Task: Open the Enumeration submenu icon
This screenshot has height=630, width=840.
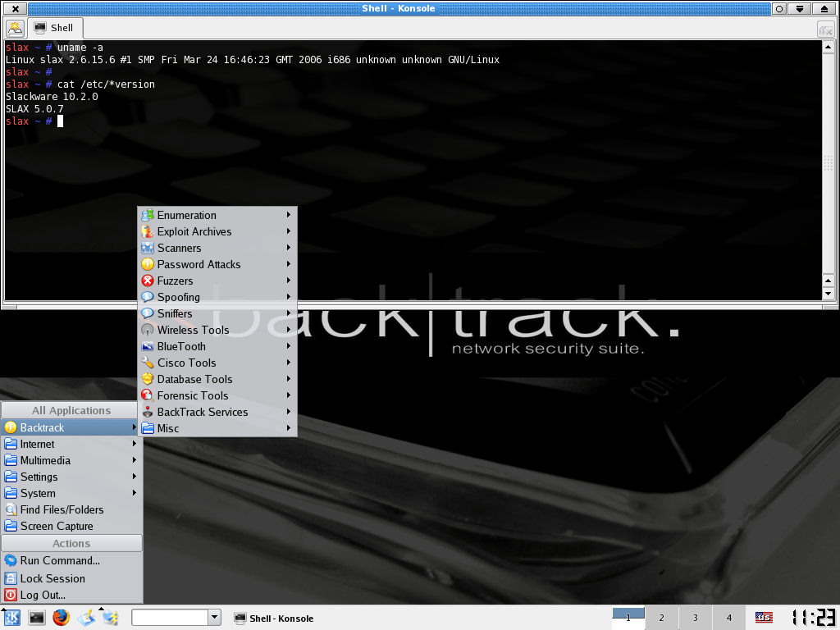Action: pos(148,215)
